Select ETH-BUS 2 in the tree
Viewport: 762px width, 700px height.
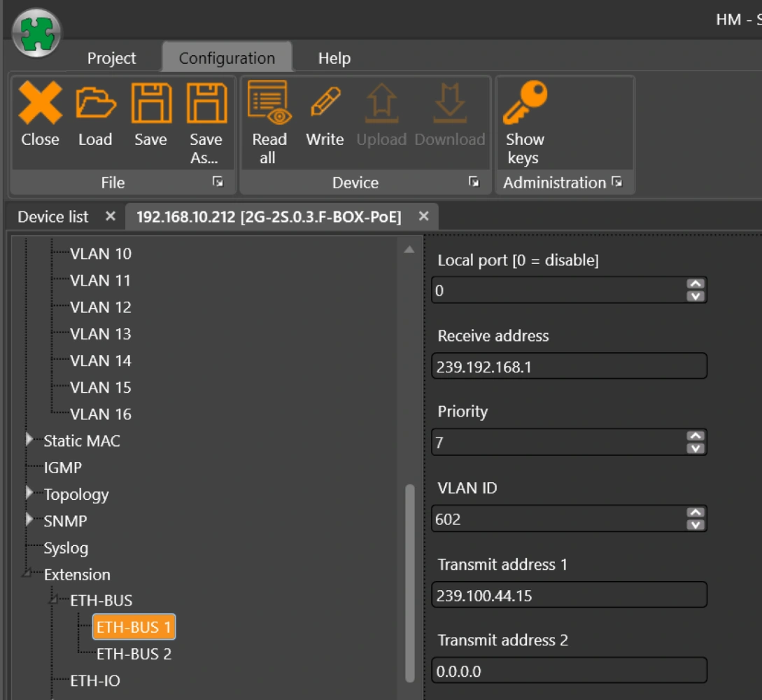[x=134, y=654]
